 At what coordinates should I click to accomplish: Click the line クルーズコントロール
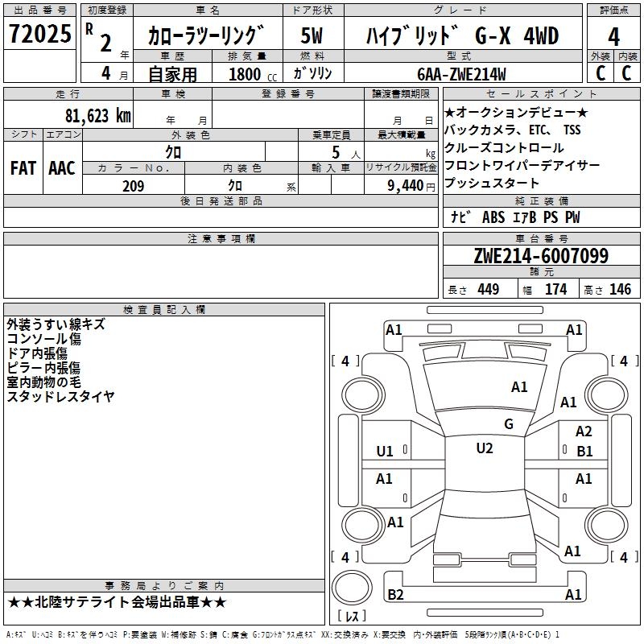pos(504,147)
